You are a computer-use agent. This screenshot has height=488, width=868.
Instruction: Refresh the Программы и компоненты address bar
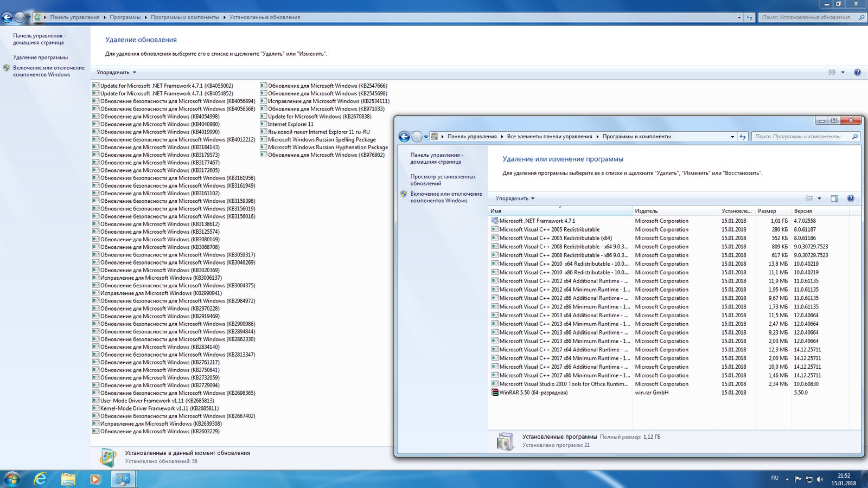pyautogui.click(x=743, y=137)
